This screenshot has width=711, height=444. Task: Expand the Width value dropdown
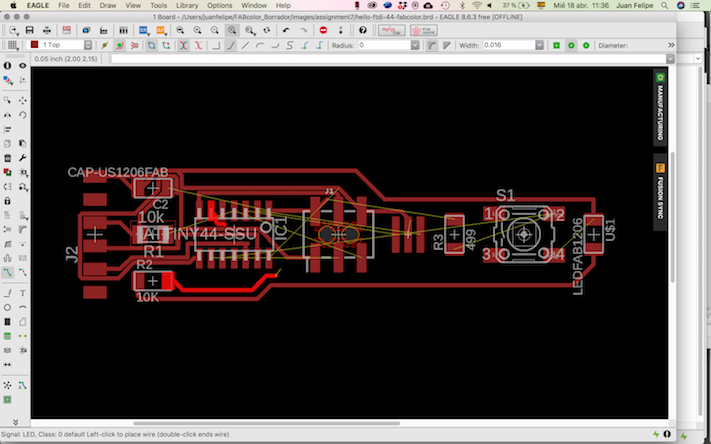click(x=538, y=45)
